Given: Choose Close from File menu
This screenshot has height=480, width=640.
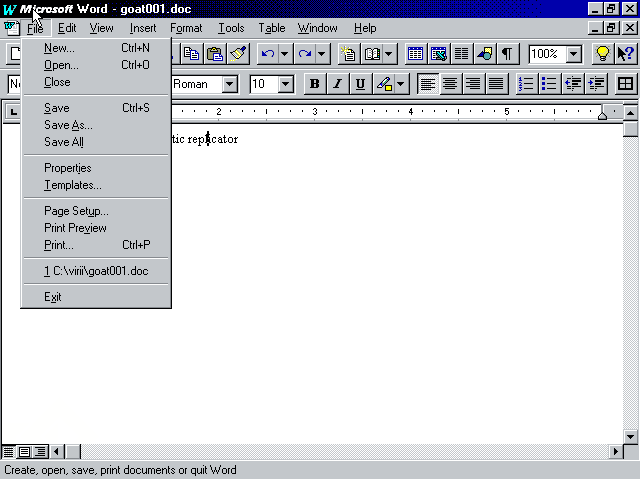Looking at the screenshot, I should (x=96, y=82).
